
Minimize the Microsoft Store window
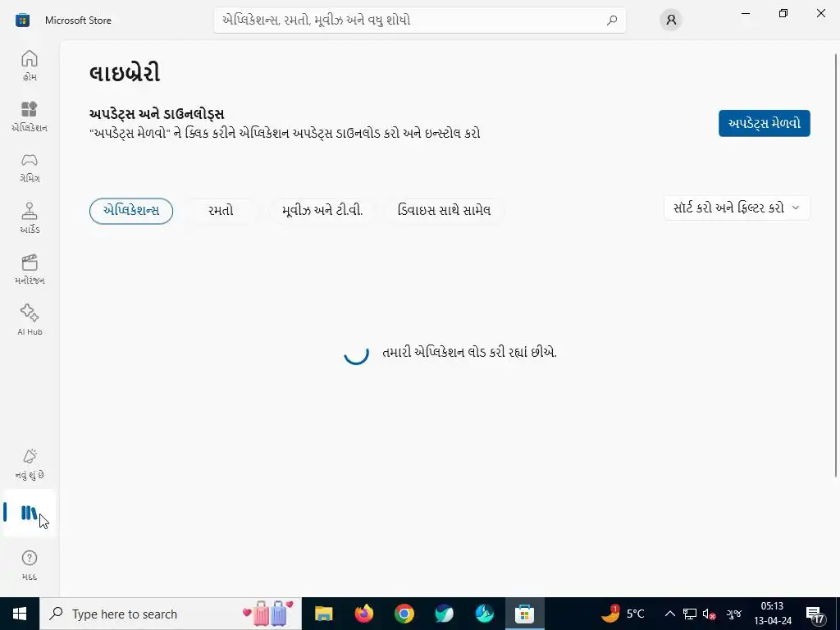[745, 13]
